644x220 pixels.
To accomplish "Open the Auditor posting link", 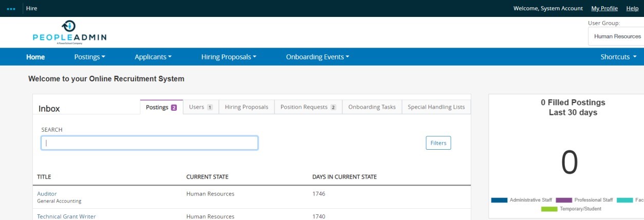I will tap(47, 194).
